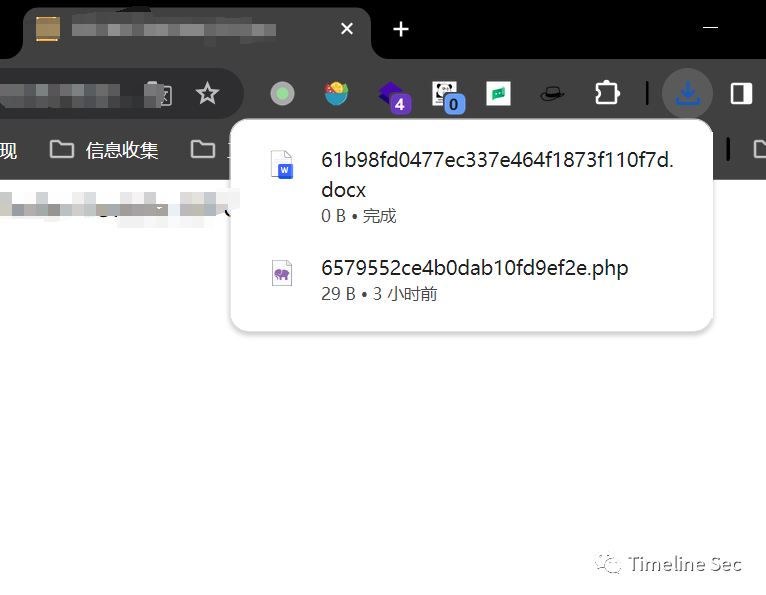766x595 pixels.
Task: Click the fruit bowl extension icon
Action: [x=336, y=93]
